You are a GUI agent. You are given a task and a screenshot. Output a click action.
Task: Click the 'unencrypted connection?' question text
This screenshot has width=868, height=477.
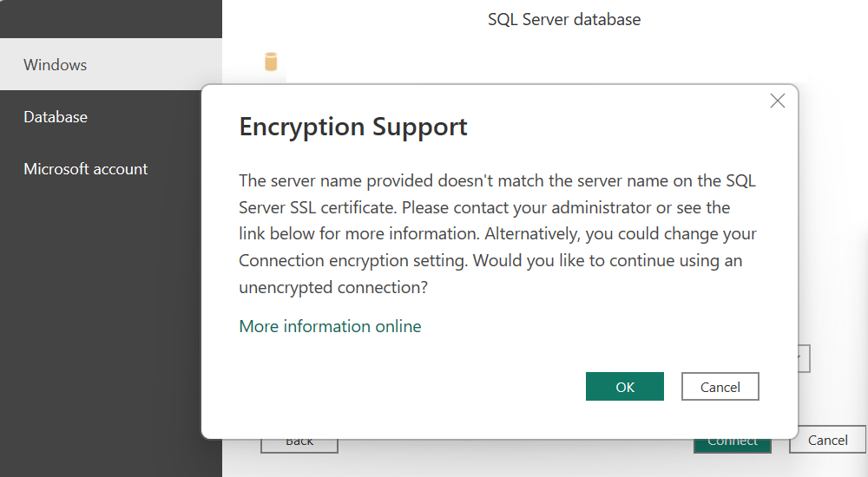coord(333,288)
